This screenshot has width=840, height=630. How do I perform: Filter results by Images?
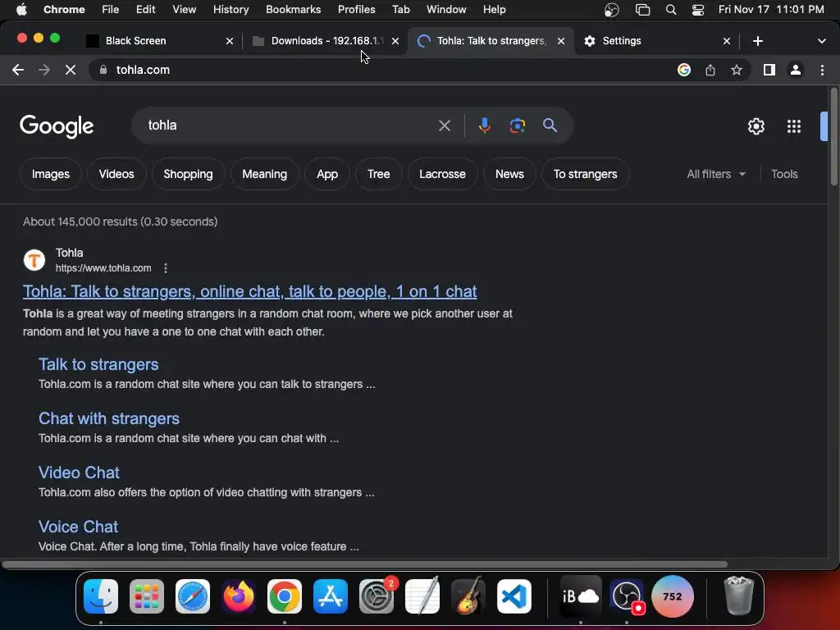[50, 174]
